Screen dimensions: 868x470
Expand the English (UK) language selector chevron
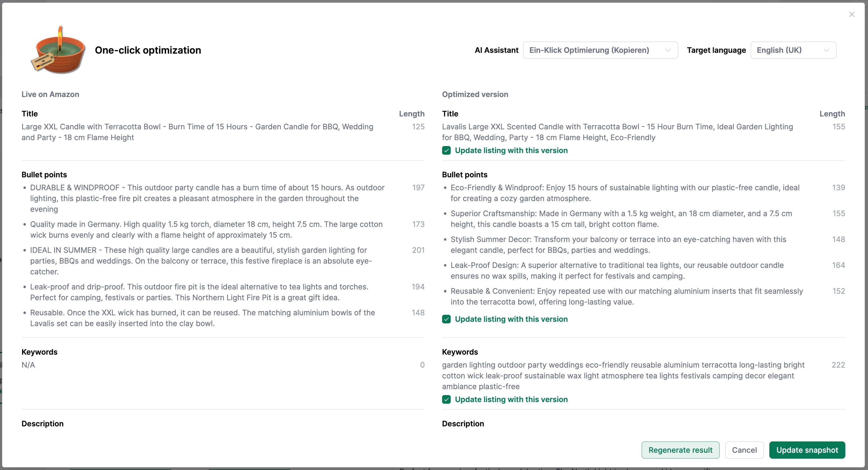(826, 50)
